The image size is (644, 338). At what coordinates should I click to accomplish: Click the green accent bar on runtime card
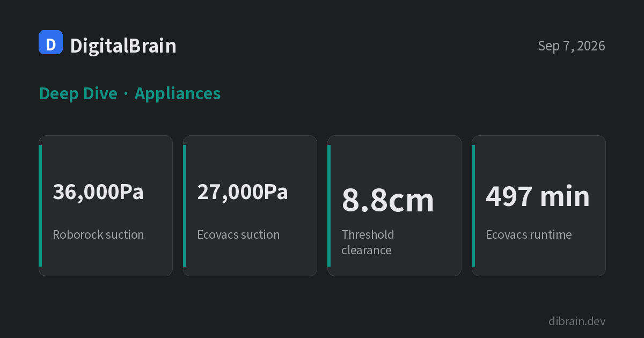point(473,205)
